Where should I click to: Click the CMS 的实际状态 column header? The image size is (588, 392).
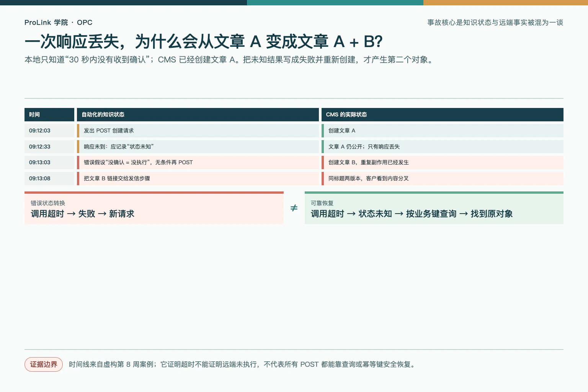[x=443, y=114]
